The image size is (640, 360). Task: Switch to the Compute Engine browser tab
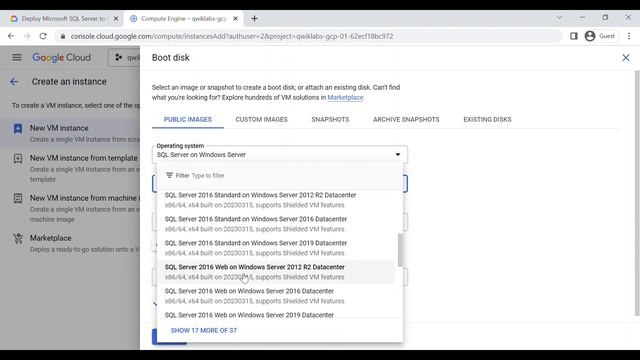[x=184, y=18]
